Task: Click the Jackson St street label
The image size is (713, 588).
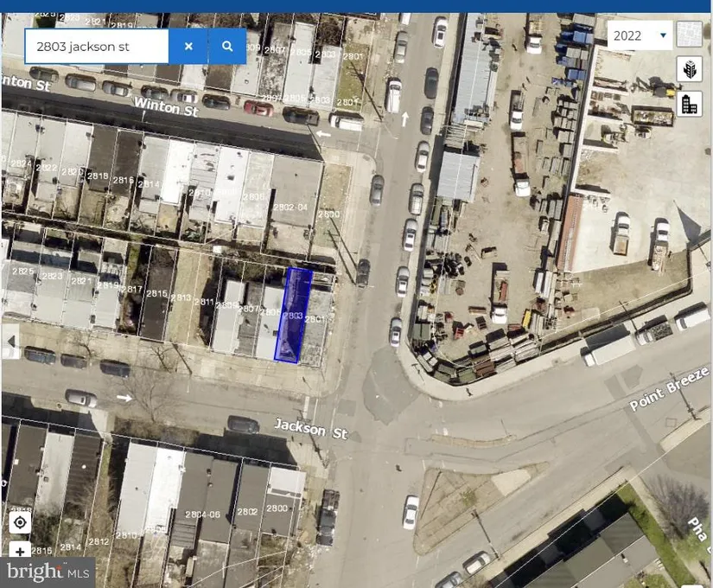Action: tap(300, 427)
